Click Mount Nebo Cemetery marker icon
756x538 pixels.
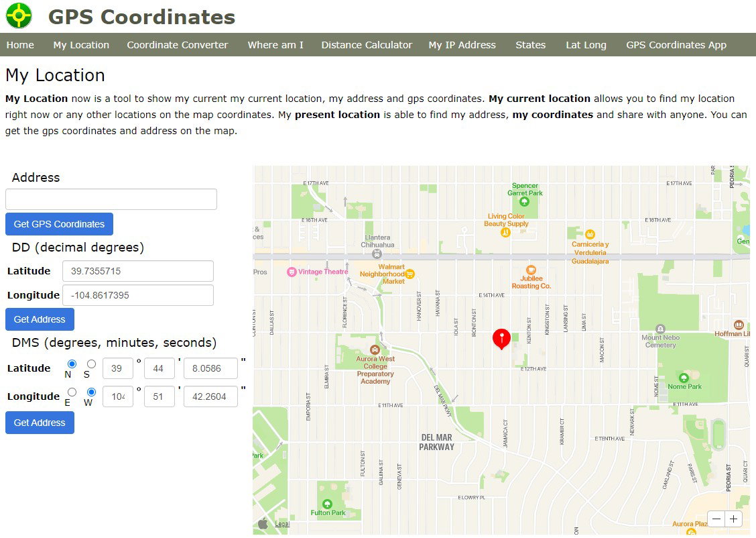[660, 329]
